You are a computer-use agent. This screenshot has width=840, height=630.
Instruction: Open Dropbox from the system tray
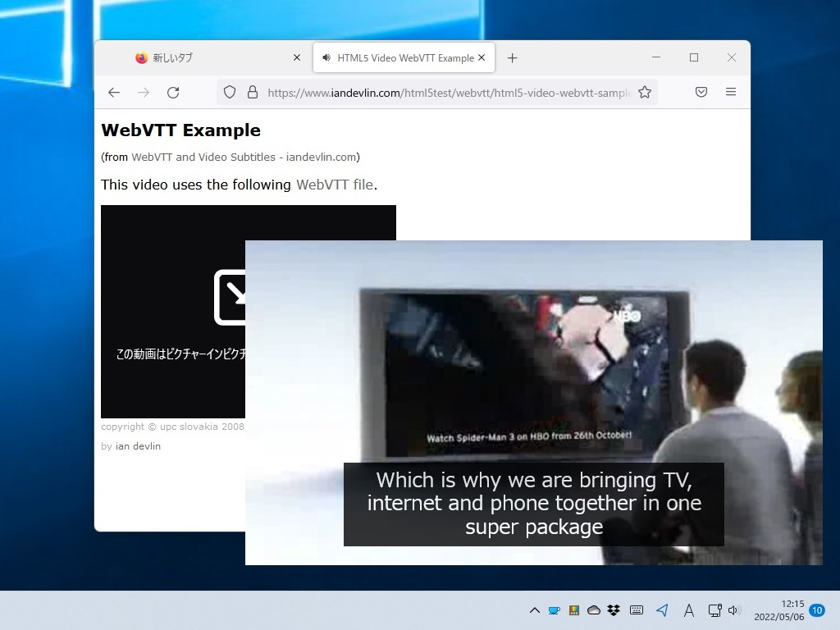point(614,610)
